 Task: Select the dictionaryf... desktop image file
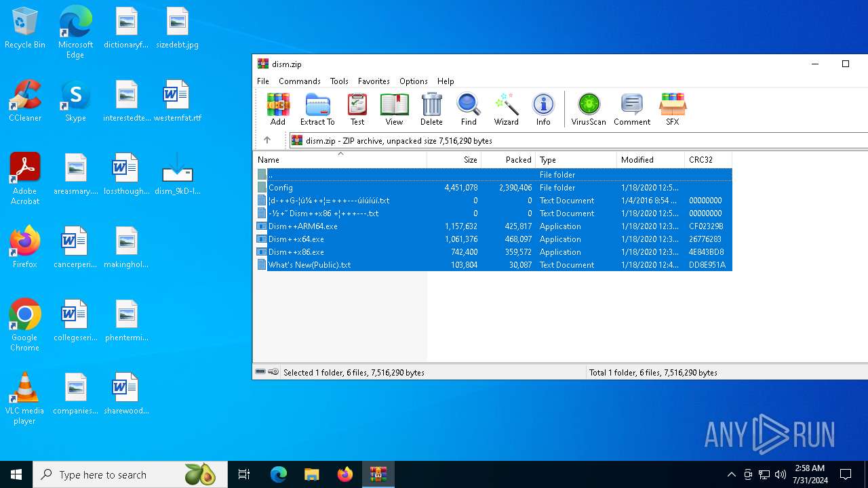pos(126,28)
